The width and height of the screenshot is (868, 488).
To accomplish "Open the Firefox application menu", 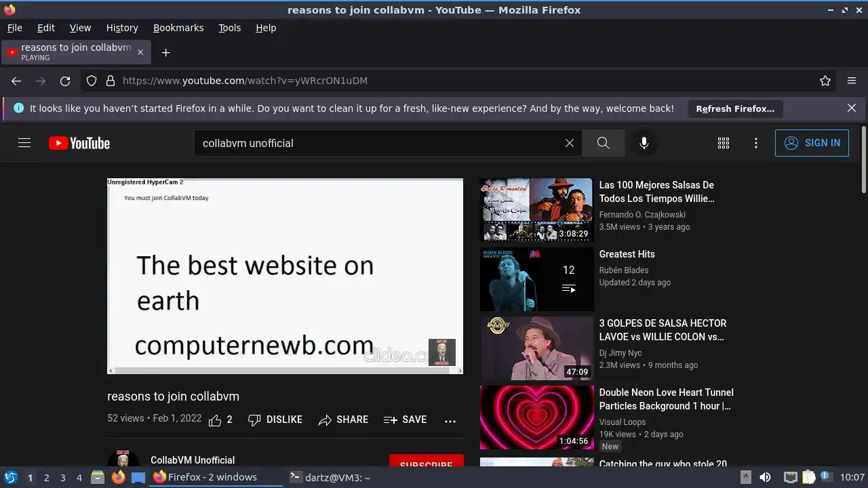I will coord(852,81).
